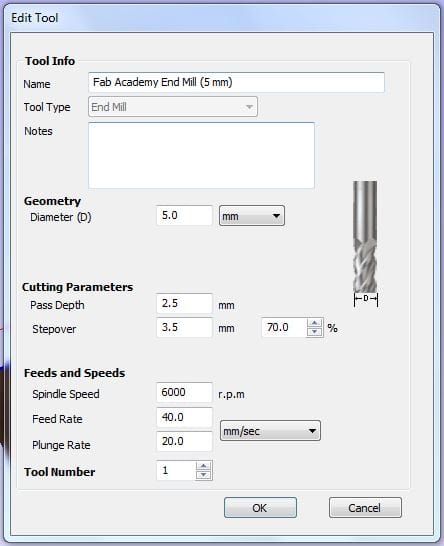This screenshot has width=444, height=546.
Task: Select the Diameter (D) value field
Action: pos(184,216)
